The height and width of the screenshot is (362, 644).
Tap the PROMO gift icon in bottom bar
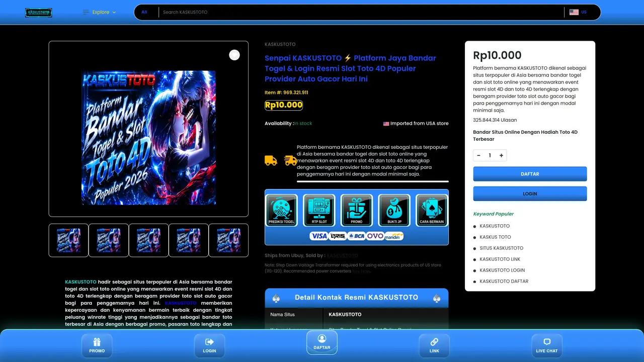(x=97, y=345)
